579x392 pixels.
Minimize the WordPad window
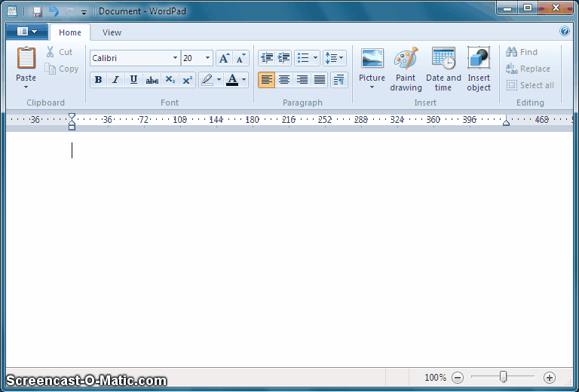pyautogui.click(x=507, y=8)
